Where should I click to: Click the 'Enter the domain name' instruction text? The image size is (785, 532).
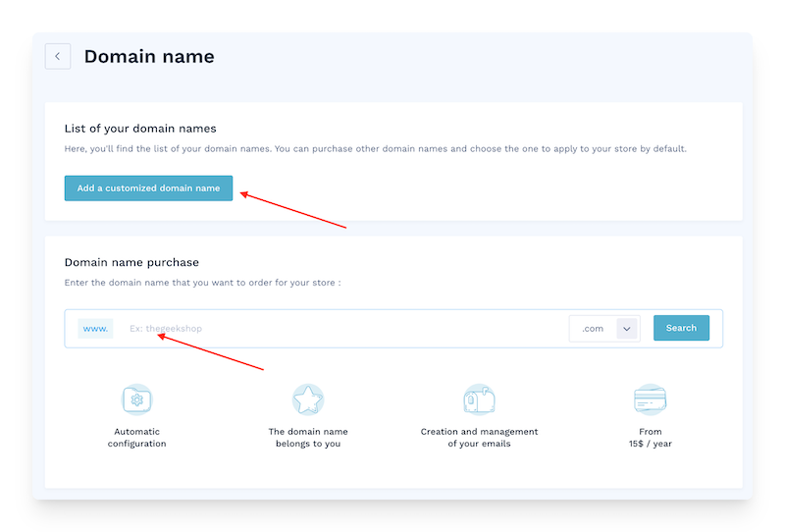pyautogui.click(x=203, y=283)
